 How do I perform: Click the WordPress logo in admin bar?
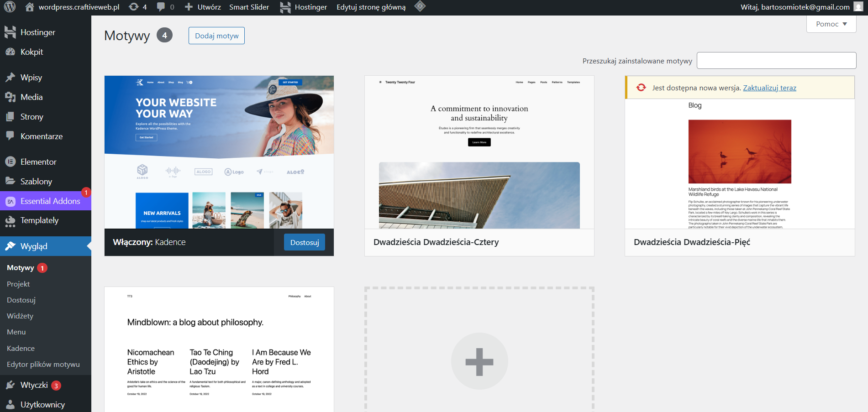10,7
